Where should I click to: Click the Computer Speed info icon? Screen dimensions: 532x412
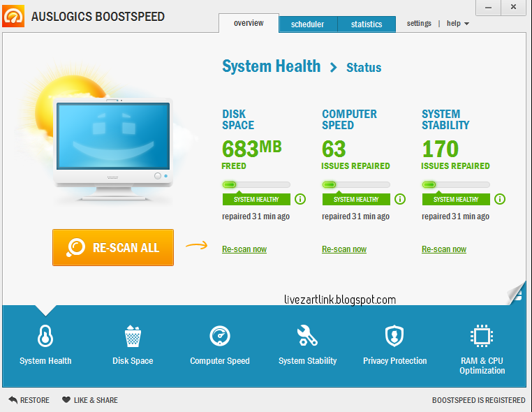400,199
